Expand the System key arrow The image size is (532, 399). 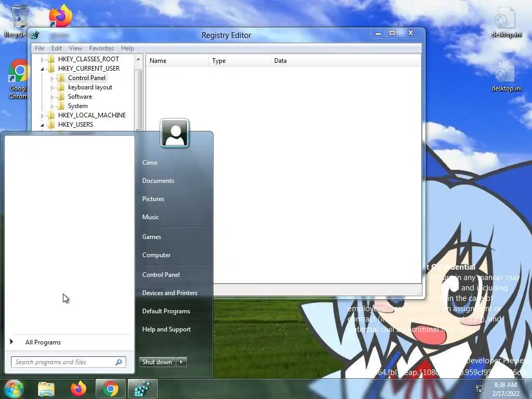click(x=52, y=107)
